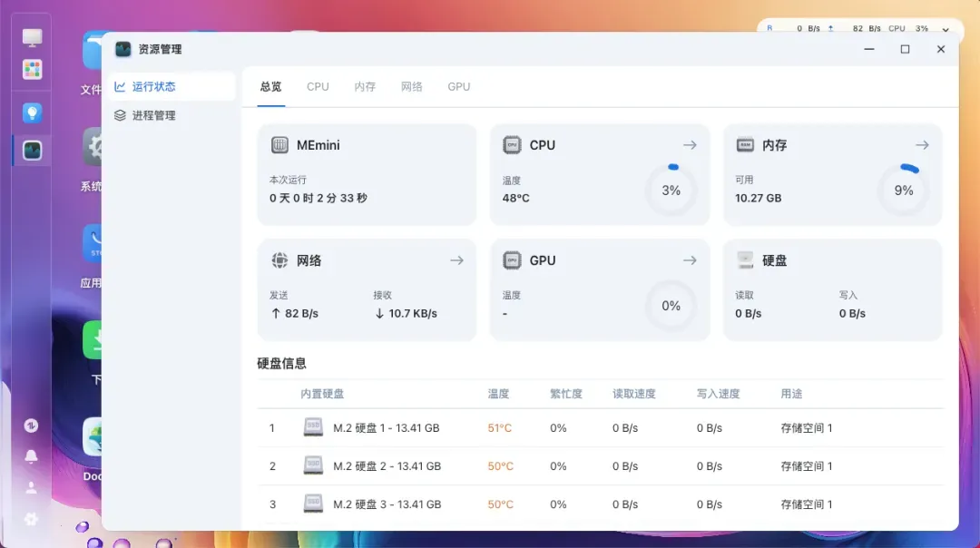Open GPU details via card arrow
Viewport: 980px width, 548px height.
coord(690,260)
